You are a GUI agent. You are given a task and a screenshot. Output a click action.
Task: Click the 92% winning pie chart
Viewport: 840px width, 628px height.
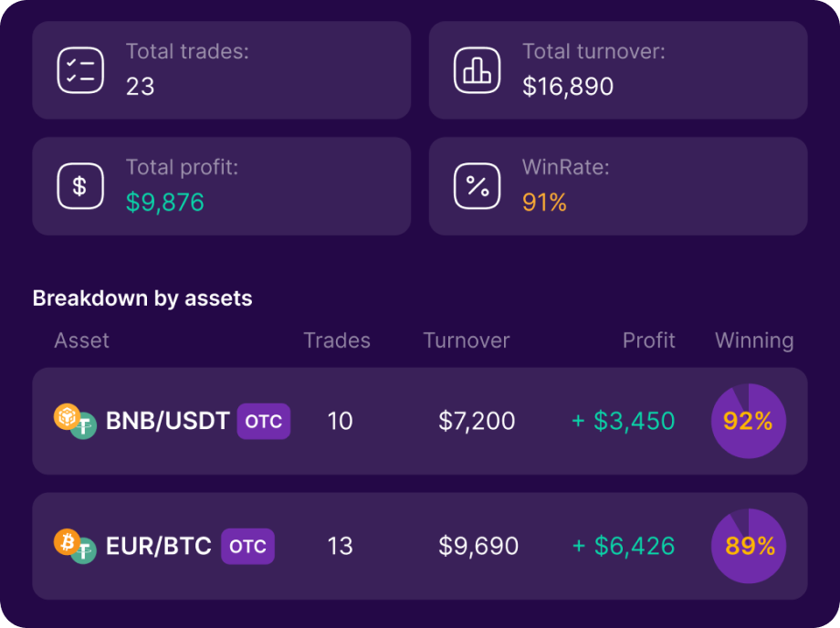(x=749, y=421)
